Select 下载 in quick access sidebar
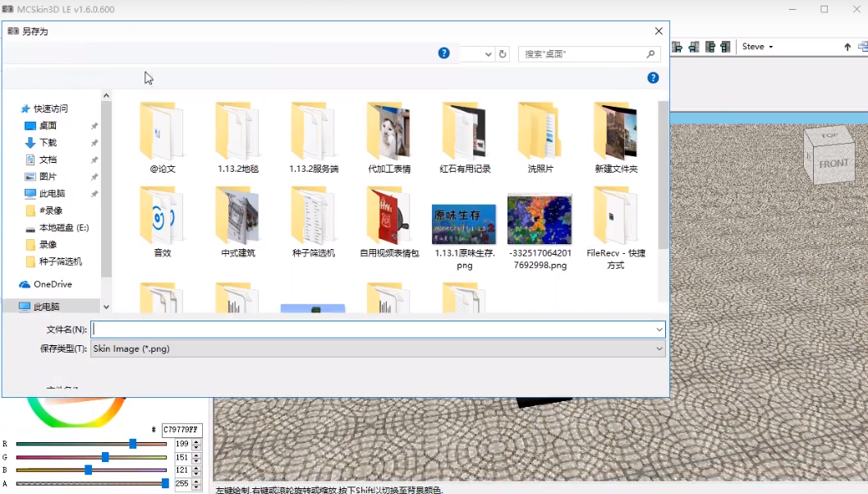Image resolution: width=868 pixels, height=494 pixels. pyautogui.click(x=48, y=142)
